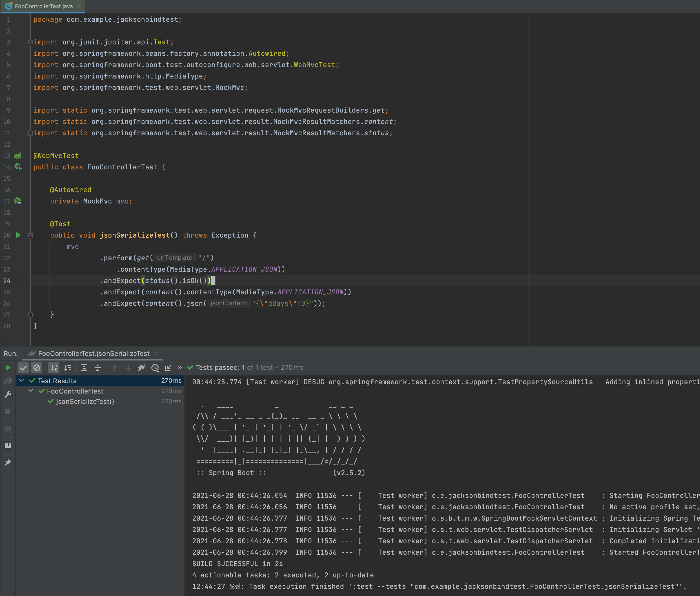
Task: Rerun the test with green play button
Action: click(8, 368)
